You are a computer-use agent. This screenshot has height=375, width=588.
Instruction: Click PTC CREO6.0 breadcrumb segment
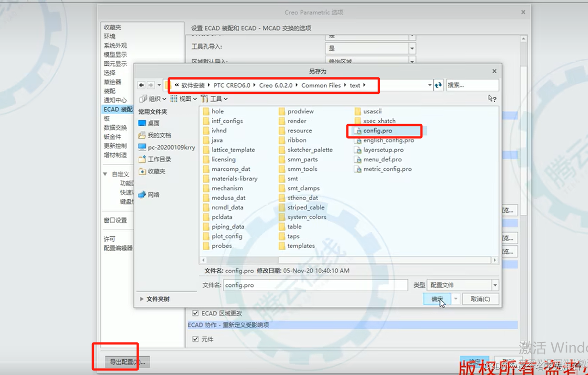point(232,85)
